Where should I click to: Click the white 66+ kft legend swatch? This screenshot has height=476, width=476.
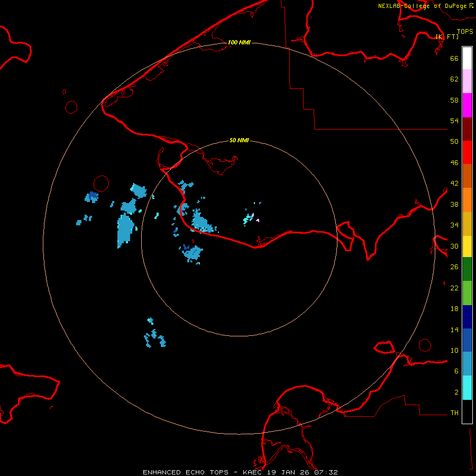tap(467, 58)
